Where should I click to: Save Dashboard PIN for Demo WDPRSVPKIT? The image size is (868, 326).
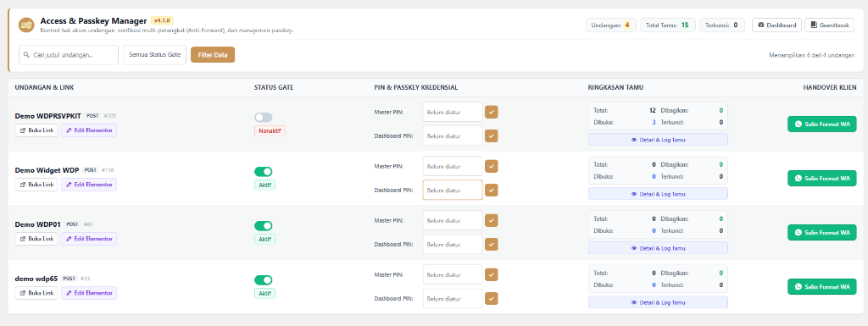coord(492,136)
